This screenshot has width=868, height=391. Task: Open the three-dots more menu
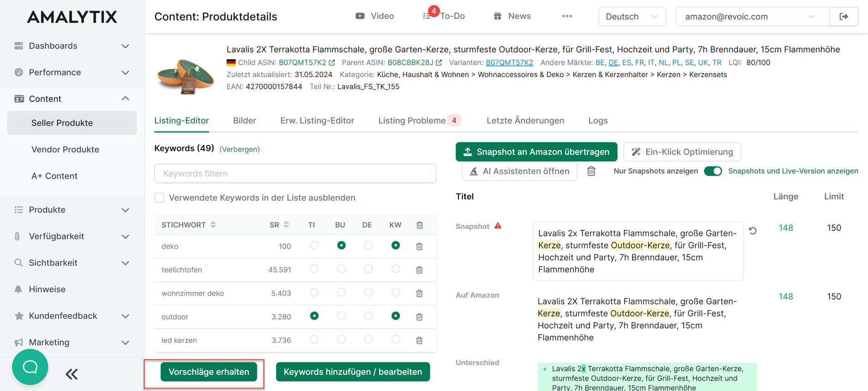[x=567, y=16]
